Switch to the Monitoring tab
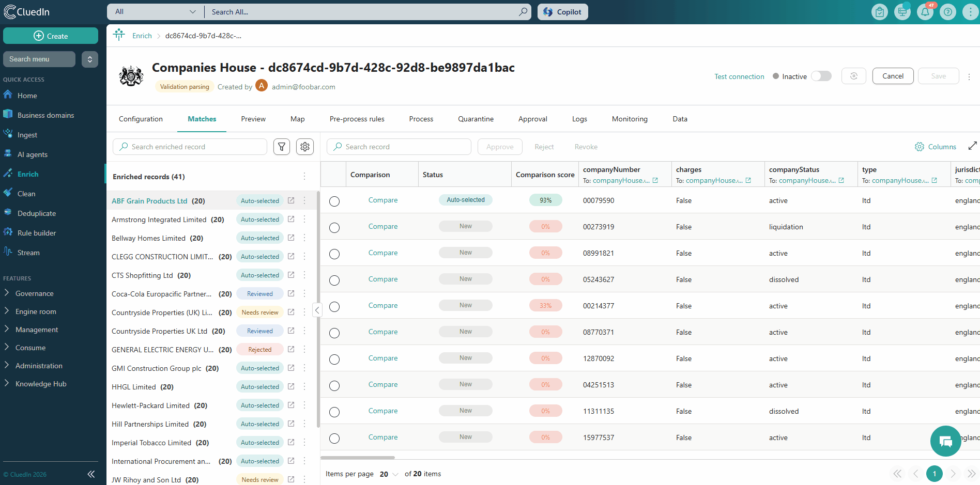The image size is (980, 485). (630, 119)
